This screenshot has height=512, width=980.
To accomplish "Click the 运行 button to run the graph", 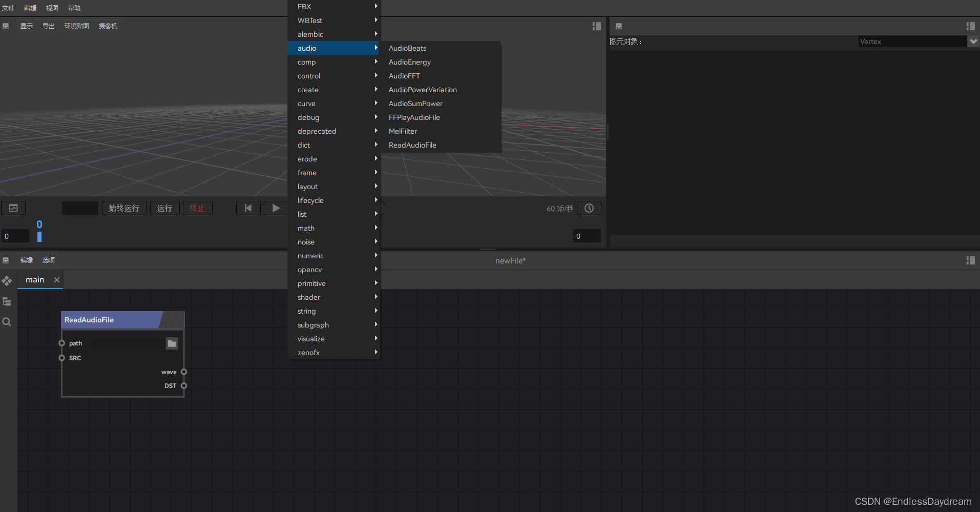I will pos(164,208).
